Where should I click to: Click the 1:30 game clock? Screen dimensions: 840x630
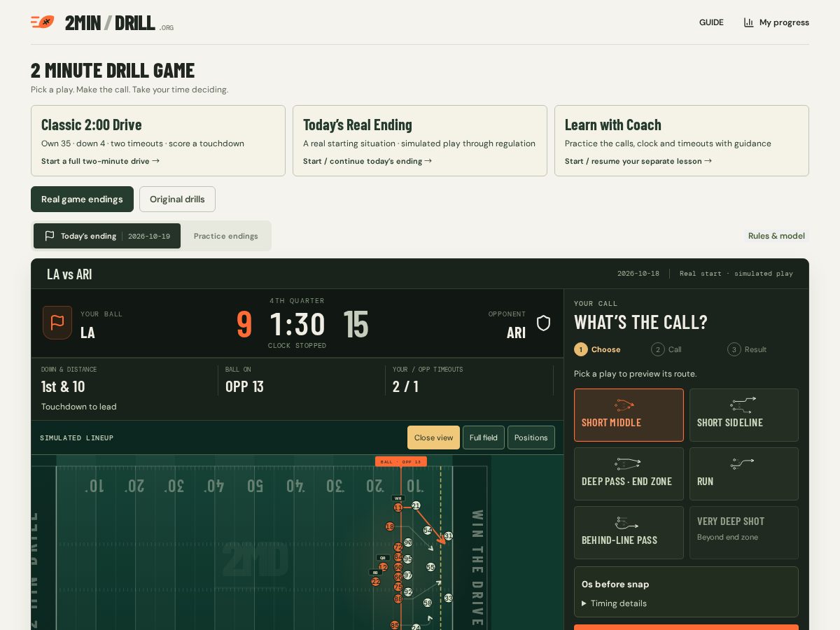(x=297, y=324)
